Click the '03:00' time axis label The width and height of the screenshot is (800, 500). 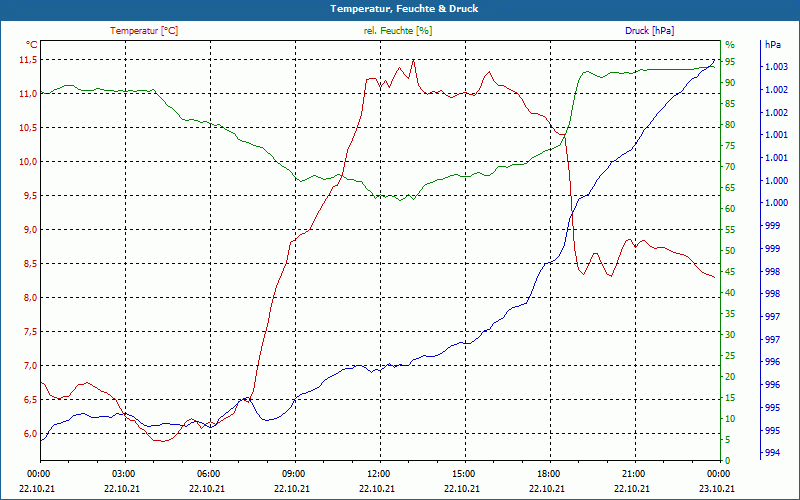122,474
